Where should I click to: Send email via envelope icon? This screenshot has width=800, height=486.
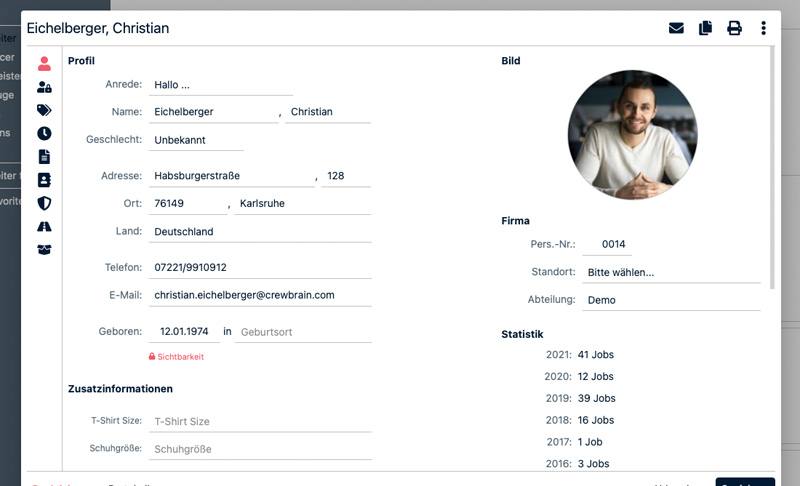coord(676,28)
